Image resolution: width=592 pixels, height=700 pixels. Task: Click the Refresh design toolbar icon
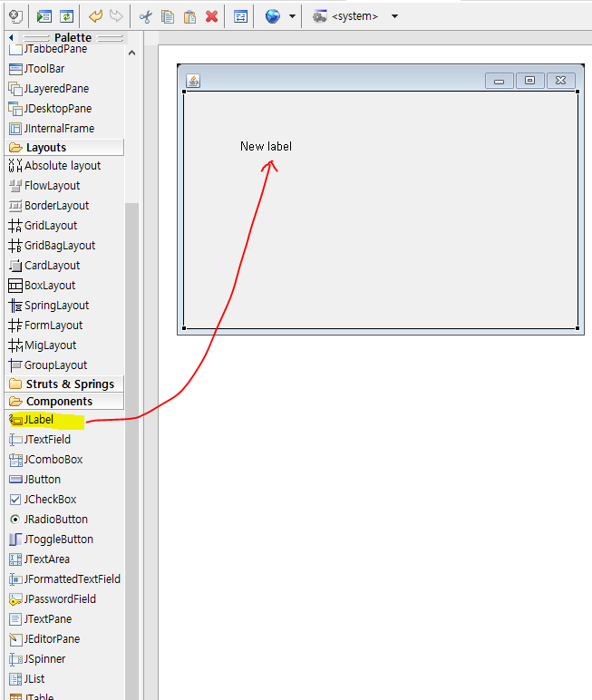[66, 16]
